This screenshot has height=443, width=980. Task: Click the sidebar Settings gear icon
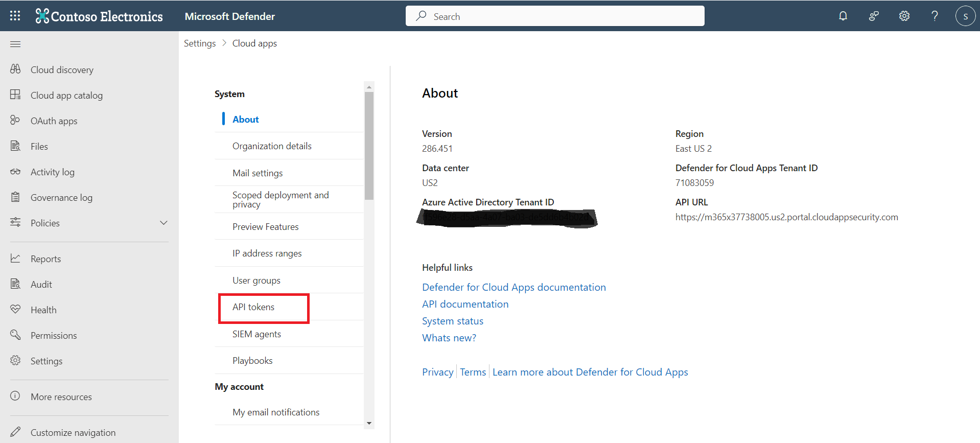coord(15,360)
